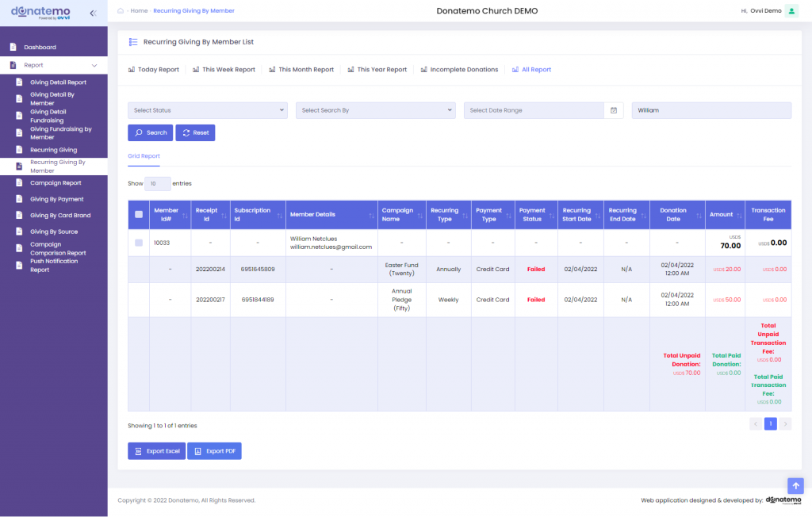Select the Grid Report tab
Image resolution: width=812 pixels, height=517 pixels.
tap(144, 156)
